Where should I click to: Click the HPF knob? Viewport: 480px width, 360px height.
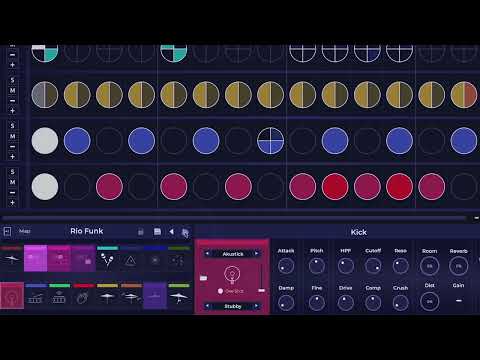point(346,266)
